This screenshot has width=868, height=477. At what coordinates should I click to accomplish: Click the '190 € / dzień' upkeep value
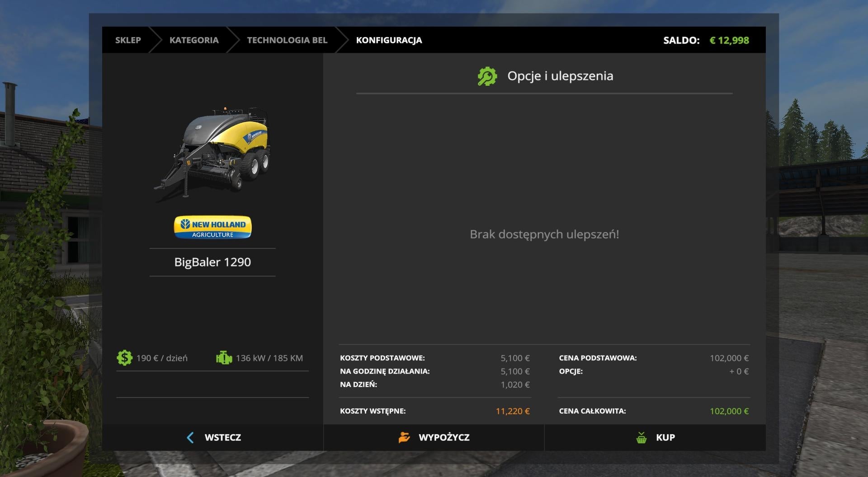[162, 358]
